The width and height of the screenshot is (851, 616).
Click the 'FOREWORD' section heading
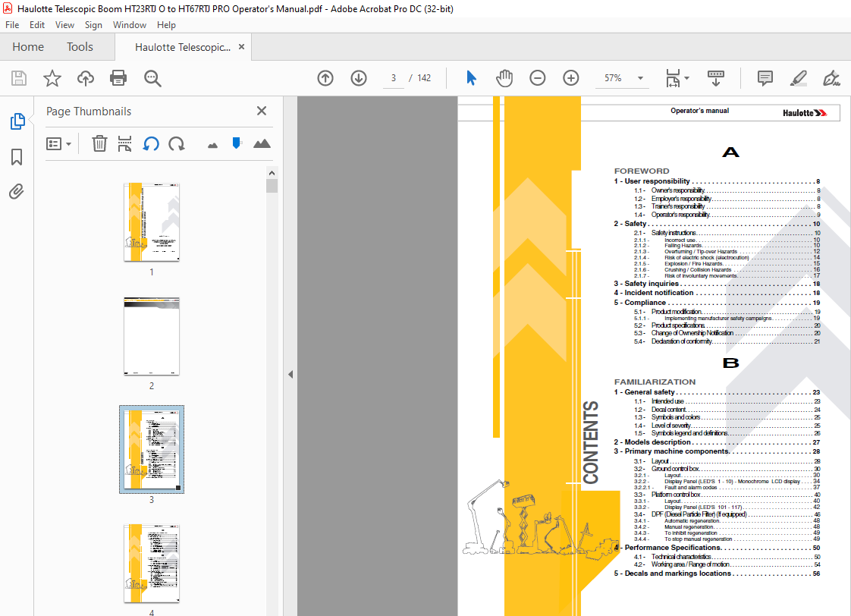642,171
